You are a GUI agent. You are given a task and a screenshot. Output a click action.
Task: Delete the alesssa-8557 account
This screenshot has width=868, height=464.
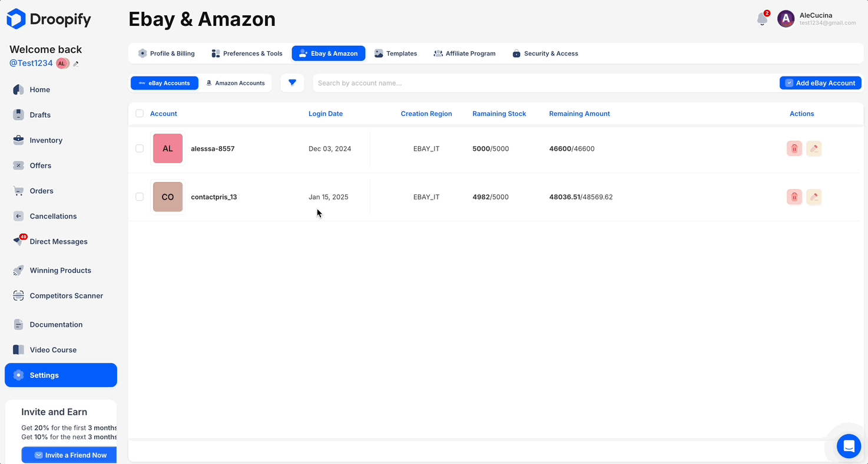[794, 148]
